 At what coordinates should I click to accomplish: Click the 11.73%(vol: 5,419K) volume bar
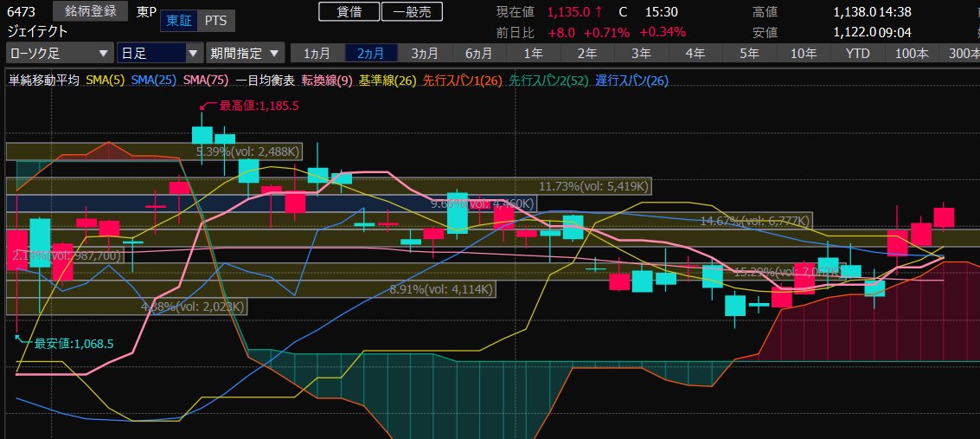(x=329, y=185)
